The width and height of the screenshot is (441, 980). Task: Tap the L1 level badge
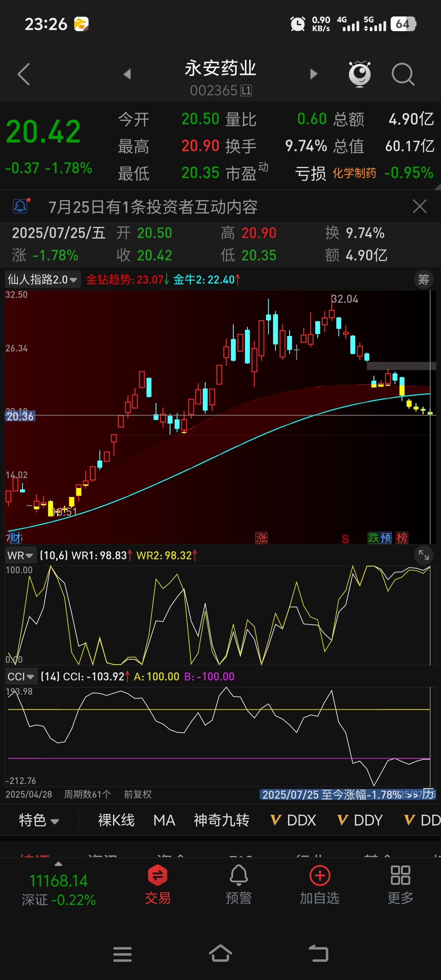click(246, 91)
